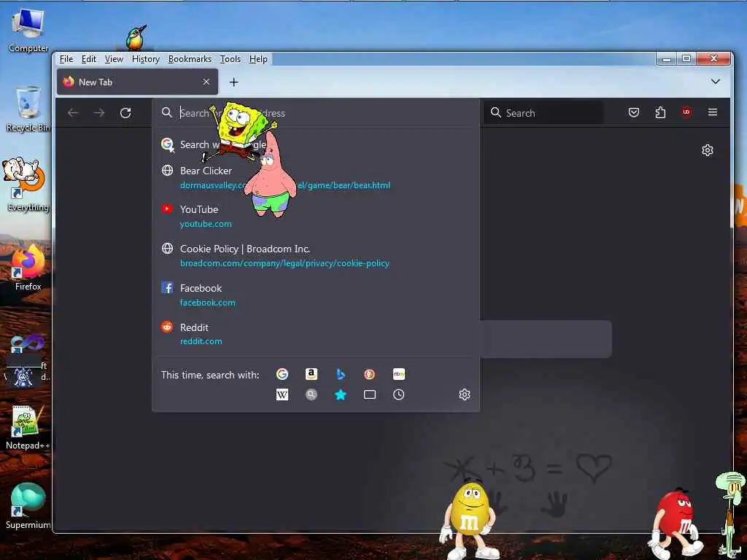The height and width of the screenshot is (560, 747).
Task: Select the Firefox desktop shortcut
Action: tap(28, 268)
